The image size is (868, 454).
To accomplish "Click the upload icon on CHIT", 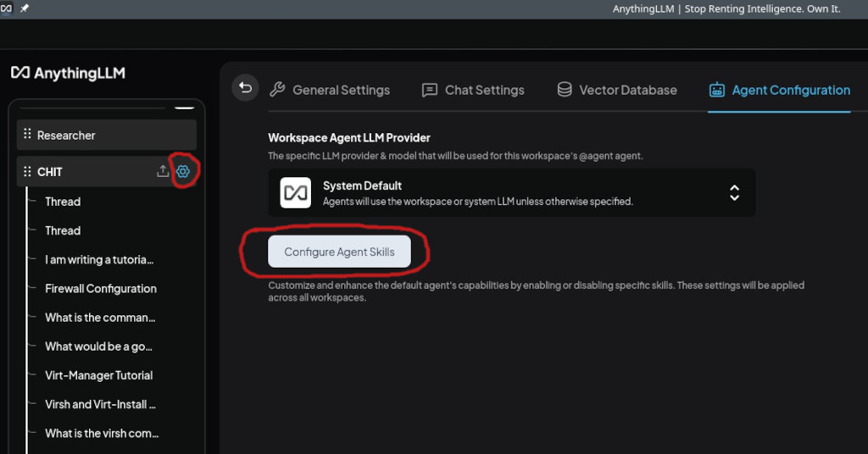I will click(163, 171).
